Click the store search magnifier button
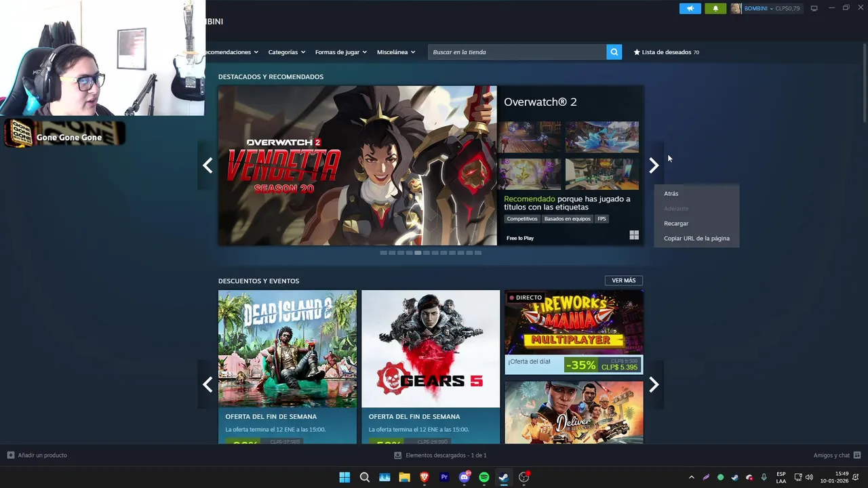 pos(614,52)
